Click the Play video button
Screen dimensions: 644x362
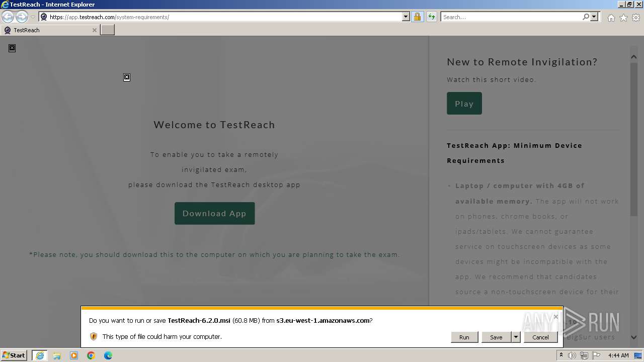tap(464, 103)
